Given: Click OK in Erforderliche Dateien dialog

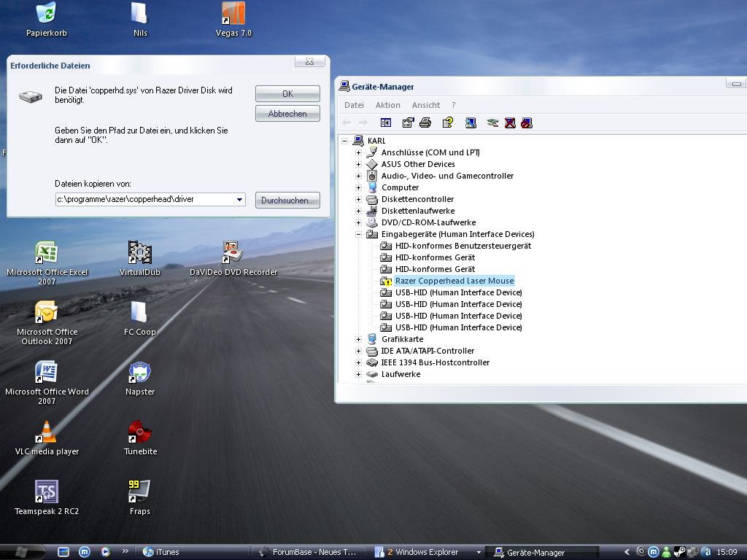Looking at the screenshot, I should click(287, 94).
